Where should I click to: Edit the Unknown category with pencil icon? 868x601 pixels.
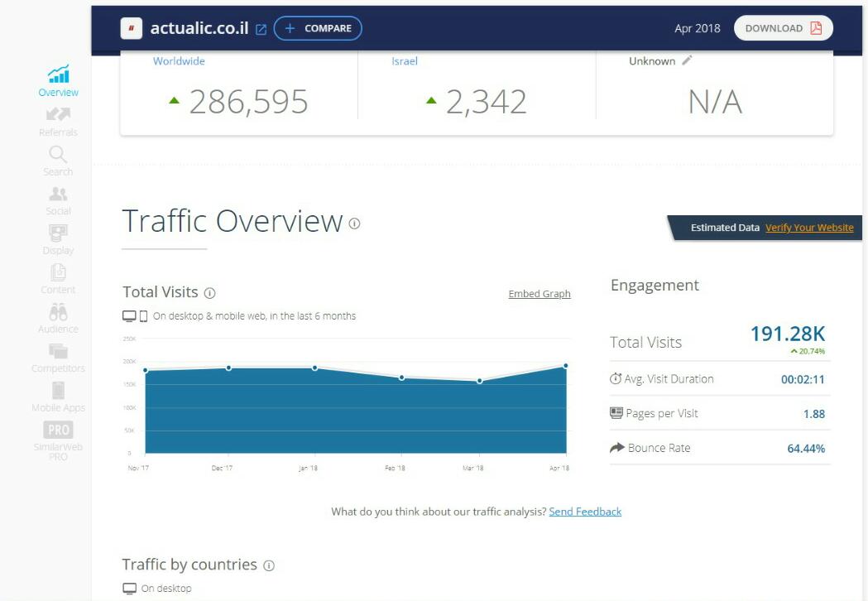[687, 60]
